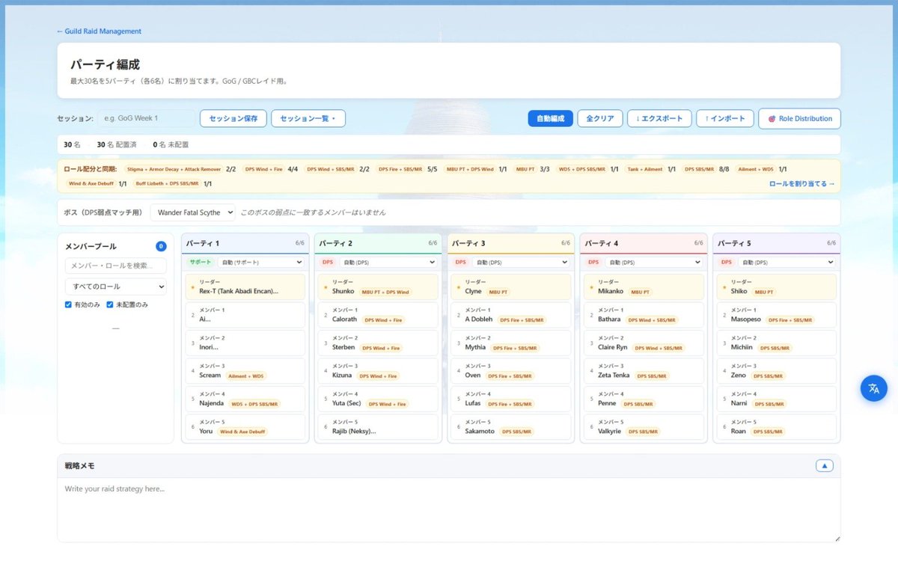Select member Calorath in パーティ 2

[378, 315]
